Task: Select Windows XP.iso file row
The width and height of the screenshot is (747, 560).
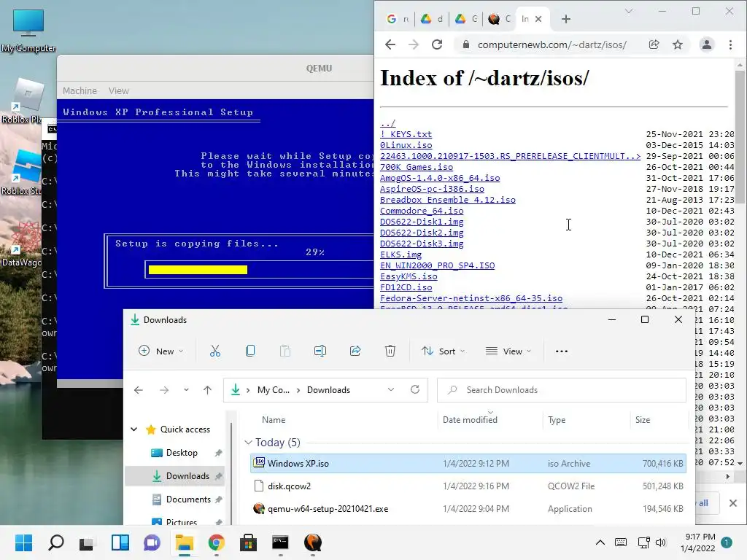Action: point(468,463)
